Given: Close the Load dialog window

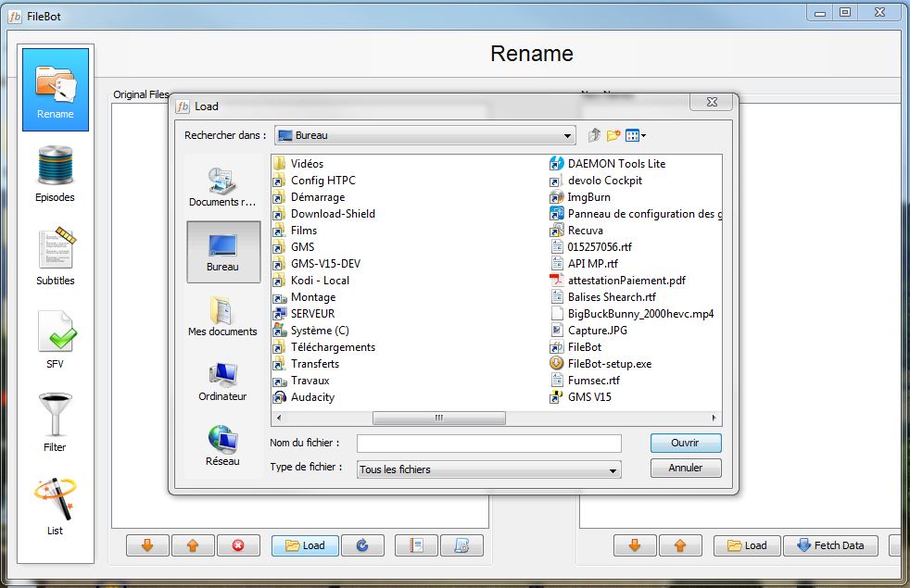Looking at the screenshot, I should pos(712,102).
